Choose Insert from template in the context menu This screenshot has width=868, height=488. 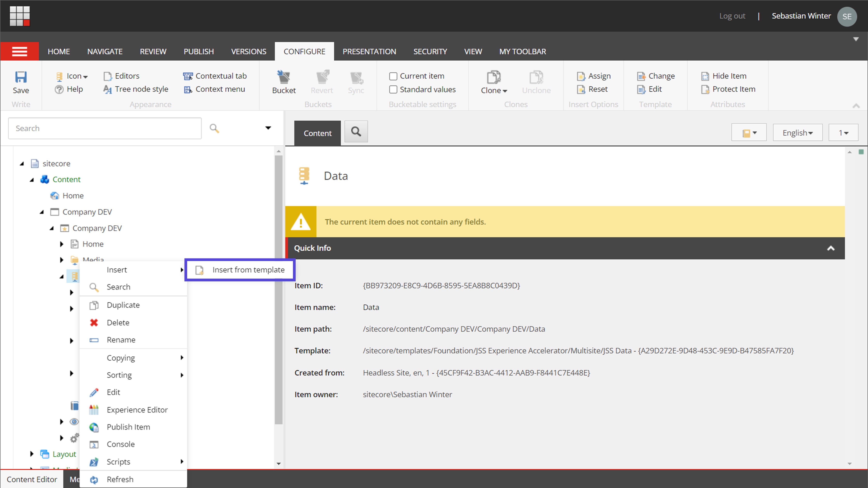tap(248, 270)
